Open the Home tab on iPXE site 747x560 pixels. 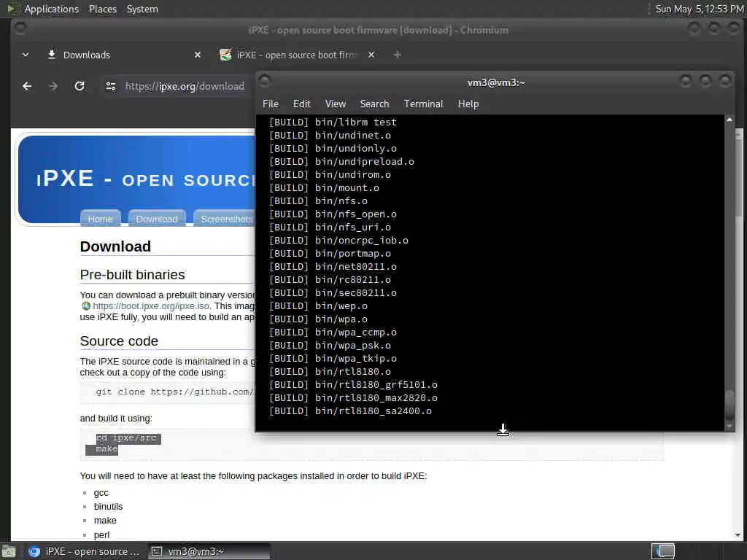pyautogui.click(x=100, y=219)
